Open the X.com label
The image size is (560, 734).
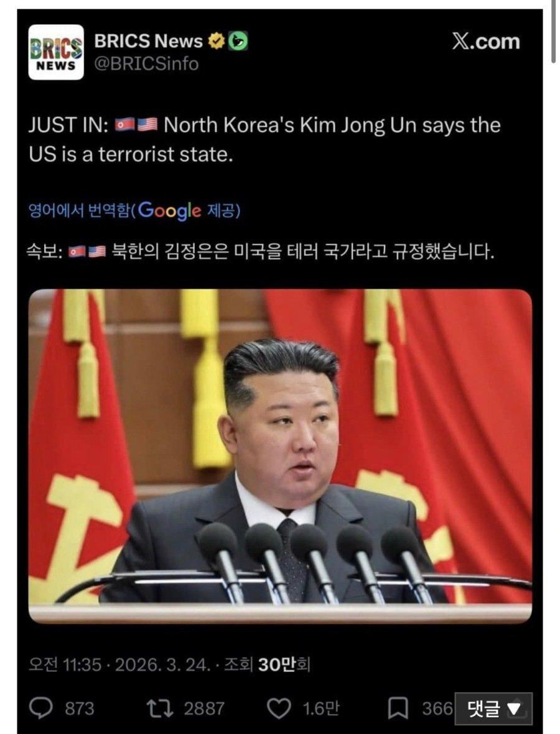click(486, 41)
